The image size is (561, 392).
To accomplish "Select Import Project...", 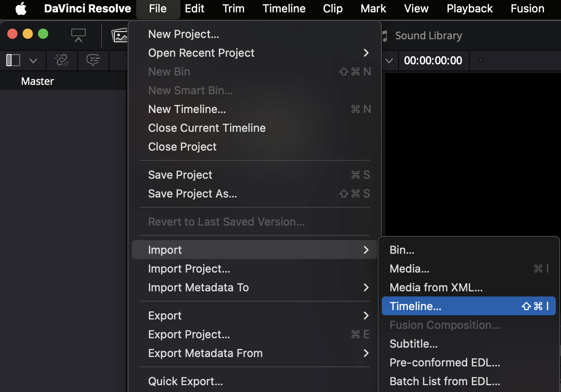I will 254,269.
